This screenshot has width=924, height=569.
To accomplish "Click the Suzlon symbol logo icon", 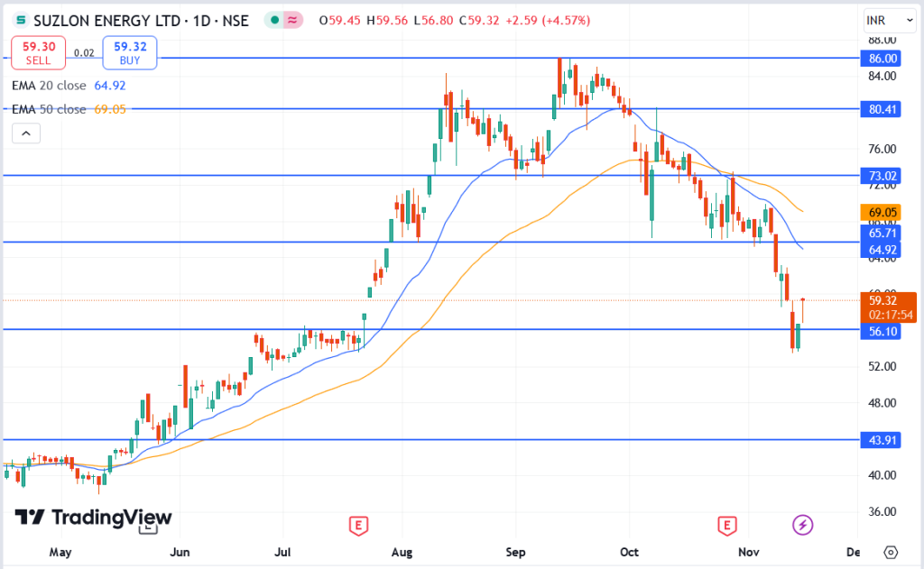I will pyautogui.click(x=21, y=21).
